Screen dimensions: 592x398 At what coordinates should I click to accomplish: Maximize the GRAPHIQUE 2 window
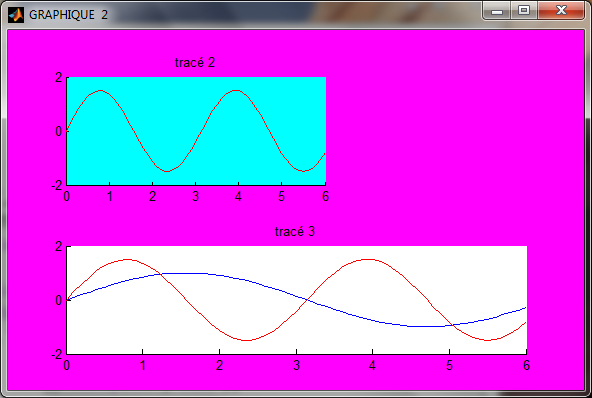[x=524, y=11]
